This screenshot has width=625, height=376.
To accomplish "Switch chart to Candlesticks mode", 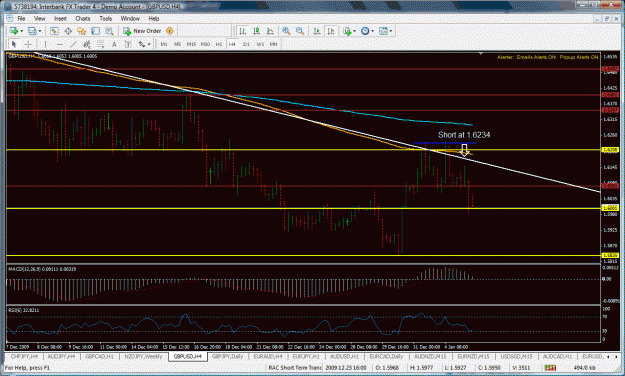I will (256, 31).
